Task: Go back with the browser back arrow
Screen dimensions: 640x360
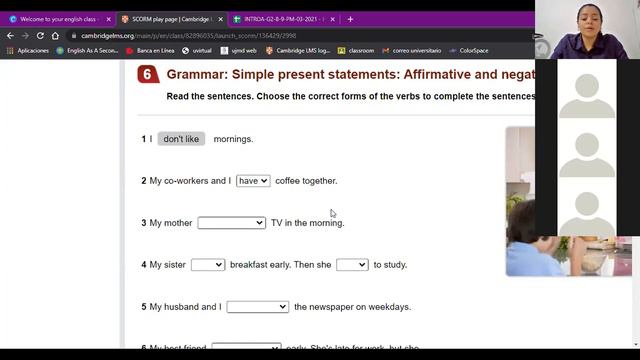Action: click(x=10, y=36)
